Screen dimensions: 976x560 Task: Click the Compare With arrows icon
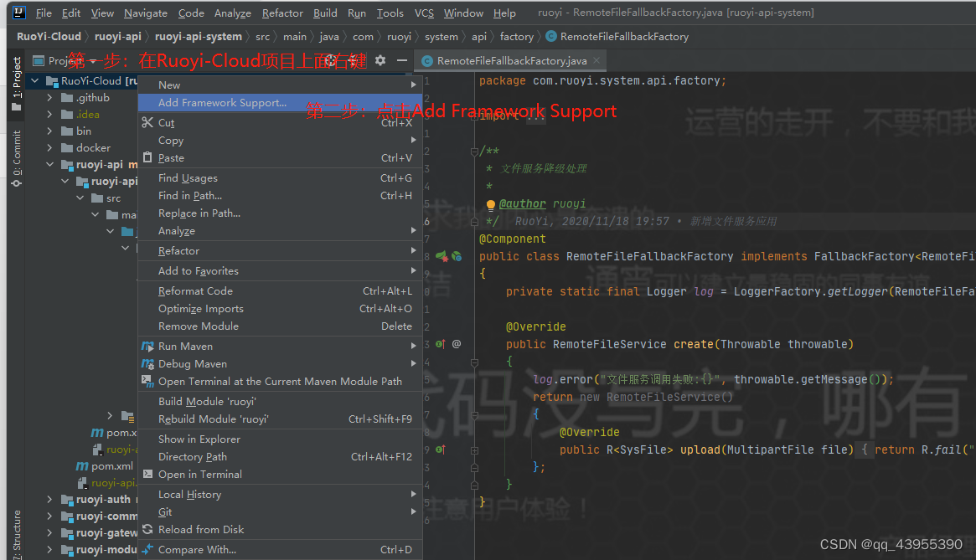click(x=147, y=549)
